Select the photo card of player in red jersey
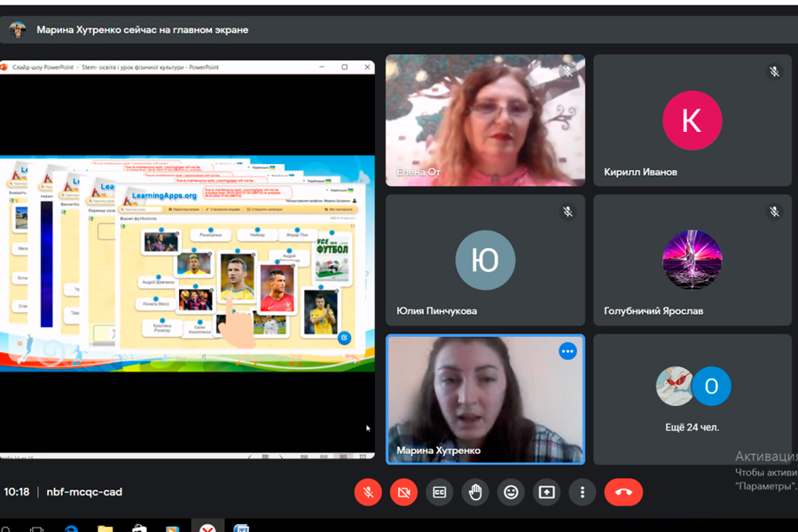 (277, 287)
